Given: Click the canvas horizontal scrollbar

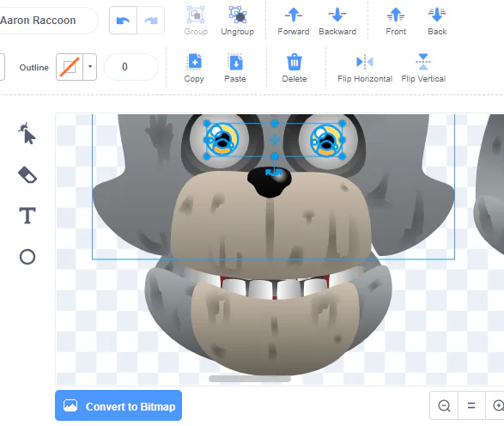Looking at the screenshot, I should tap(250, 379).
